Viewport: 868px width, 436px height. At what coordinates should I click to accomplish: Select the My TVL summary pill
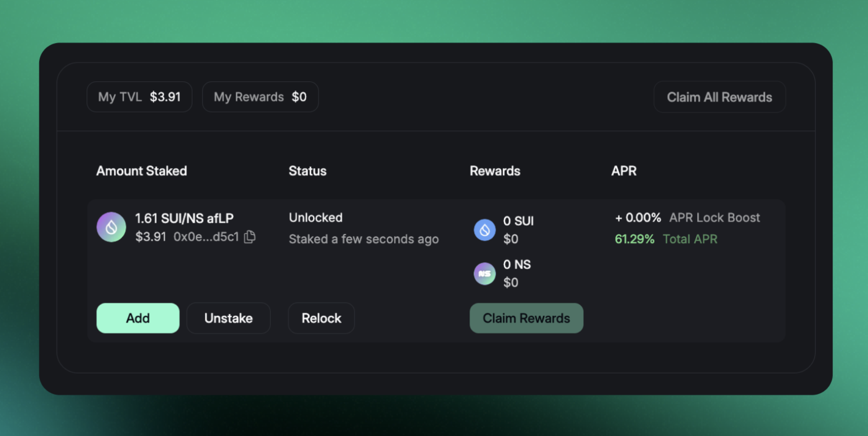click(139, 97)
